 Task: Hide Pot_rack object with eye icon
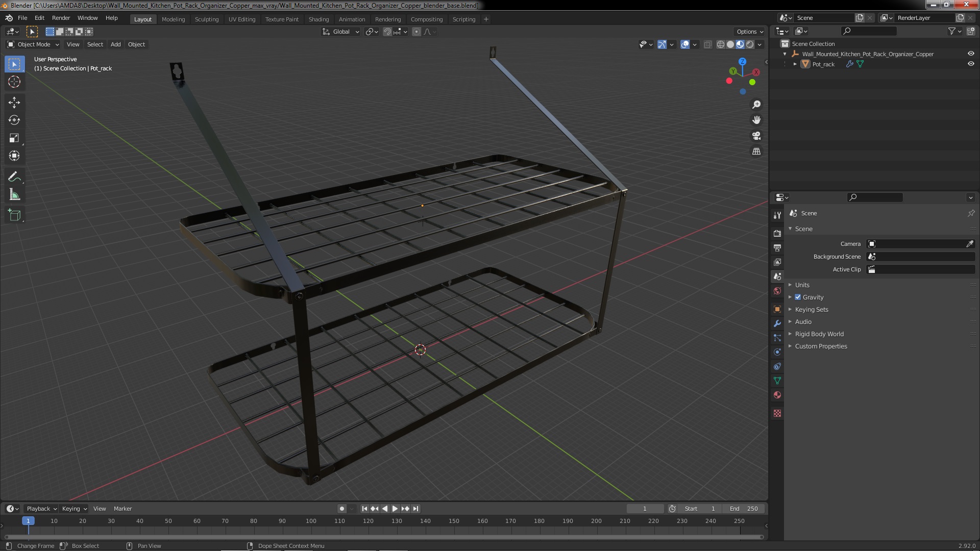click(971, 64)
